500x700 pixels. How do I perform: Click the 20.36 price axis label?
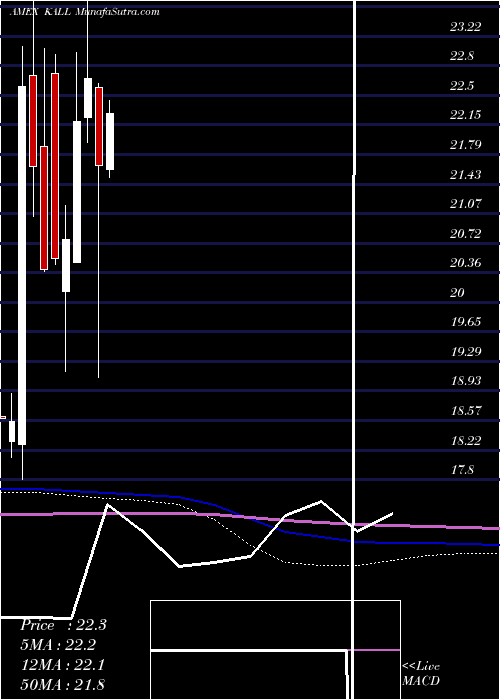coord(465,263)
